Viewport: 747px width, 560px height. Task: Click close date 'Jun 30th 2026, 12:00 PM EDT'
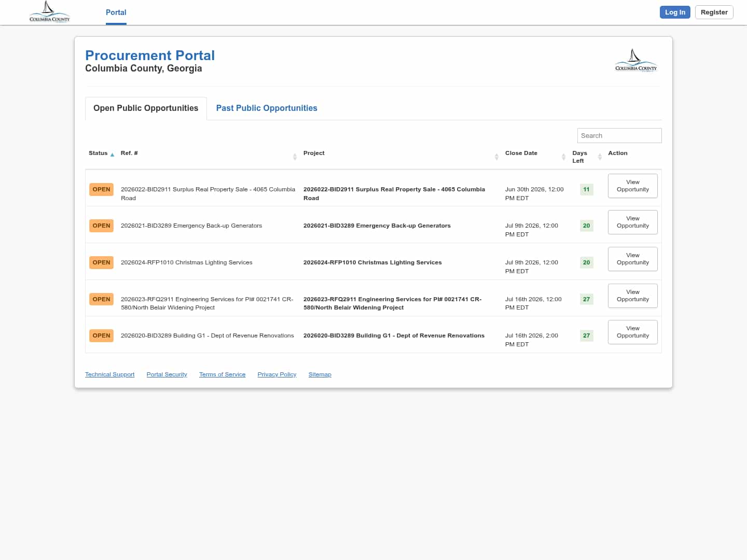tap(534, 193)
